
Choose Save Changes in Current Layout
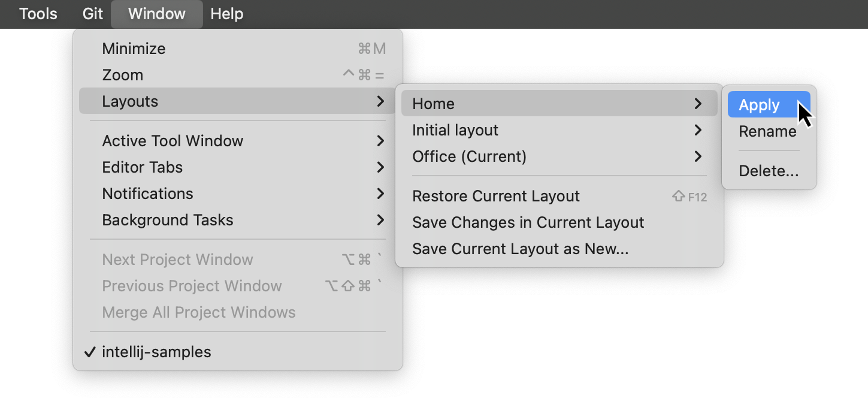pyautogui.click(x=559, y=222)
